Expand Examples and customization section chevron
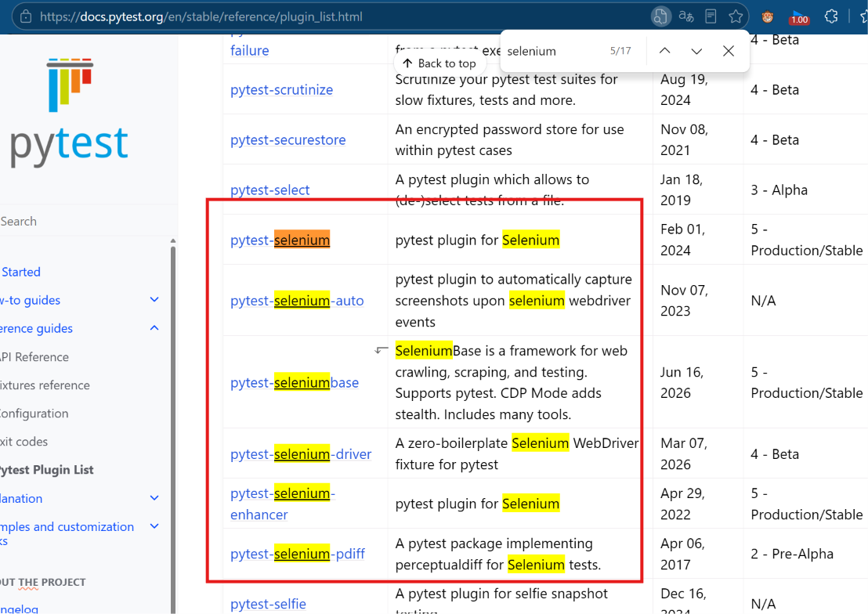The height and width of the screenshot is (614, 868). coord(154,526)
